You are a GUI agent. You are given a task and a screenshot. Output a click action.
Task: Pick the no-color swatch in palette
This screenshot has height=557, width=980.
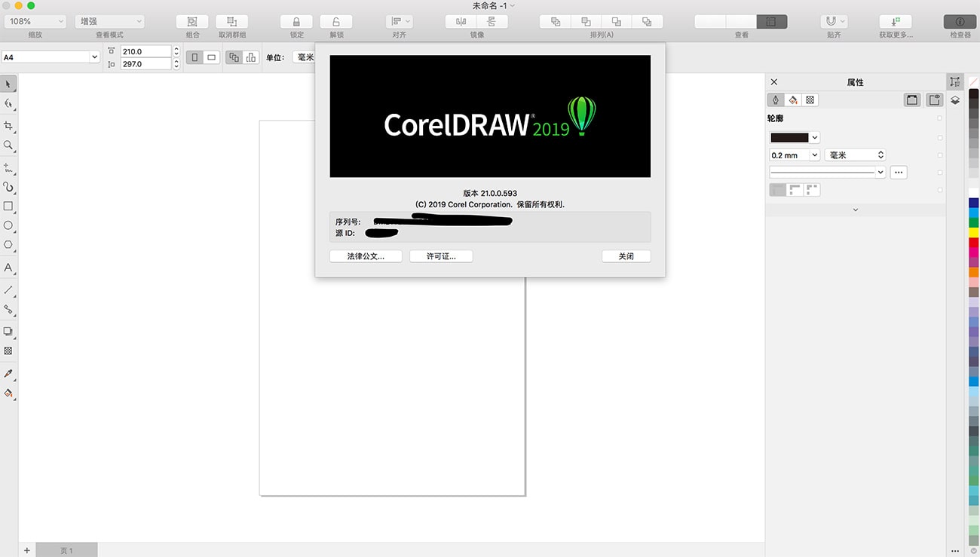(973, 82)
